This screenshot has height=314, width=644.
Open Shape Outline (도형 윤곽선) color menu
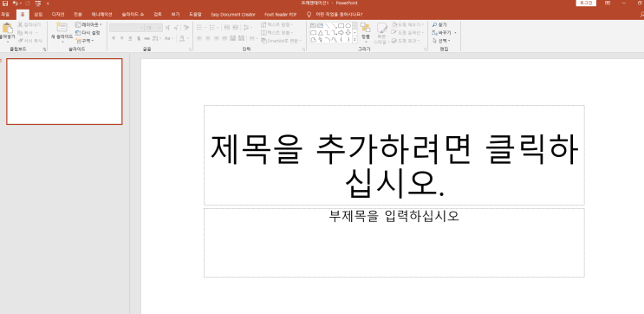click(407, 32)
